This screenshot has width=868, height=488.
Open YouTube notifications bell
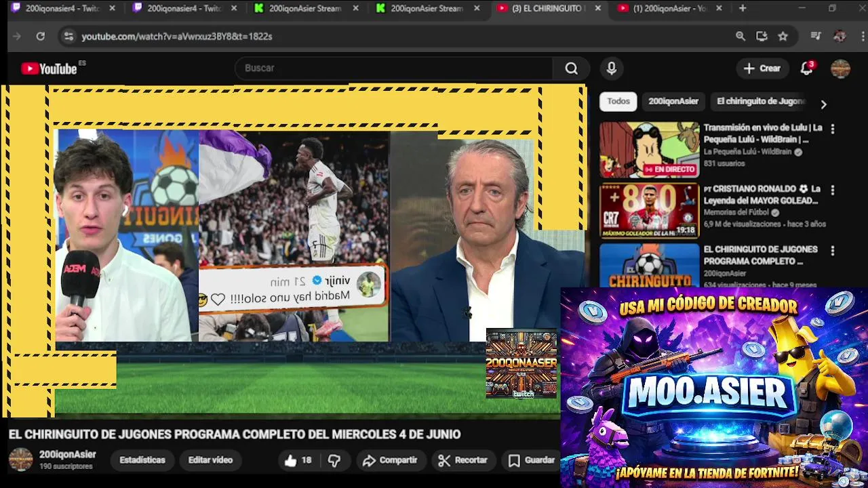[806, 68]
